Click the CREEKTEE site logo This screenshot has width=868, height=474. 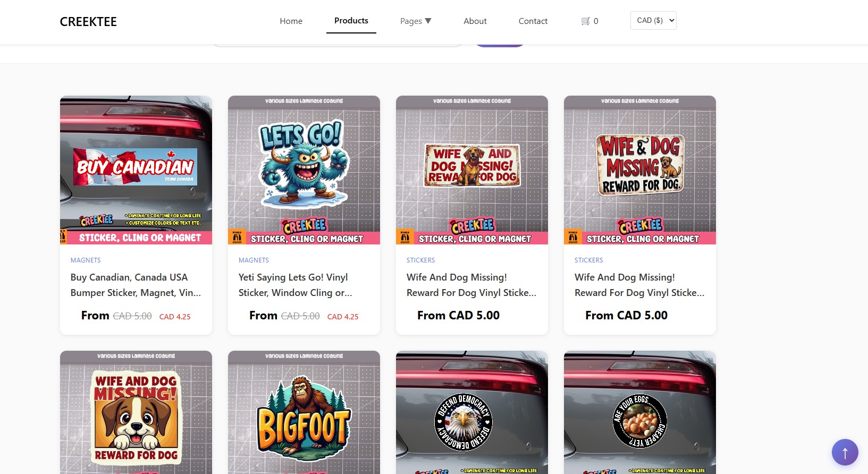coord(88,22)
